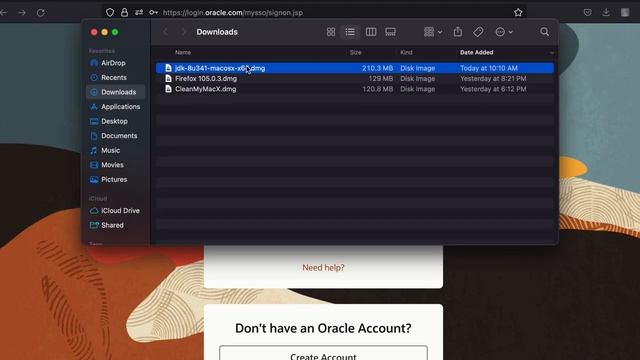Select Downloads in Finder sidebar
This screenshot has width=640, height=360.
click(x=116, y=92)
